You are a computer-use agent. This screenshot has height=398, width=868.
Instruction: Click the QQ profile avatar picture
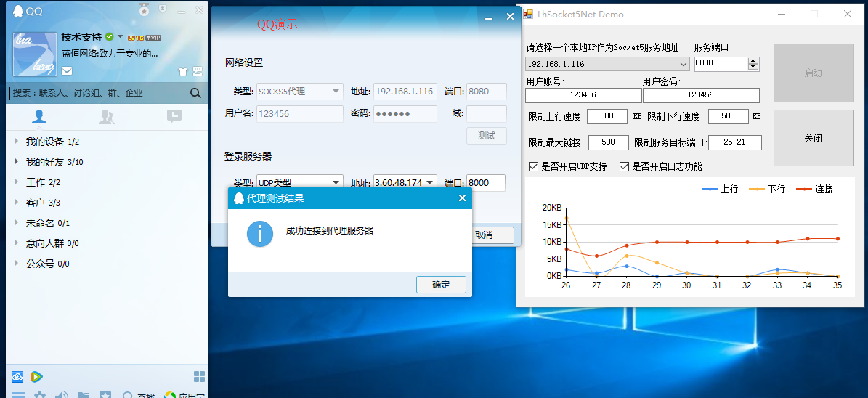click(x=34, y=54)
